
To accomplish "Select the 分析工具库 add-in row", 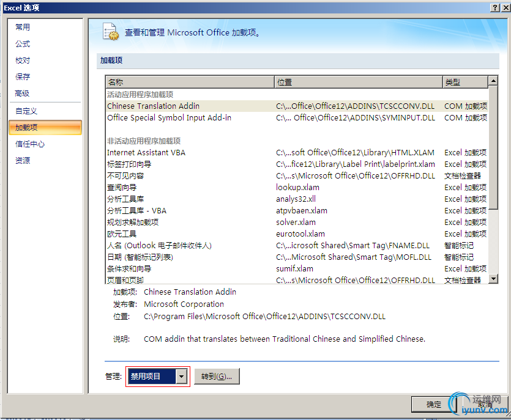I will point(297,199).
